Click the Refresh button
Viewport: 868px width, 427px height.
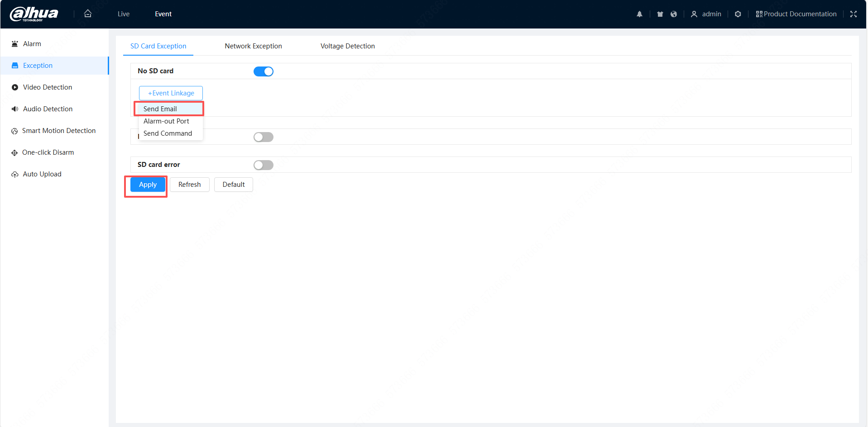[189, 185]
